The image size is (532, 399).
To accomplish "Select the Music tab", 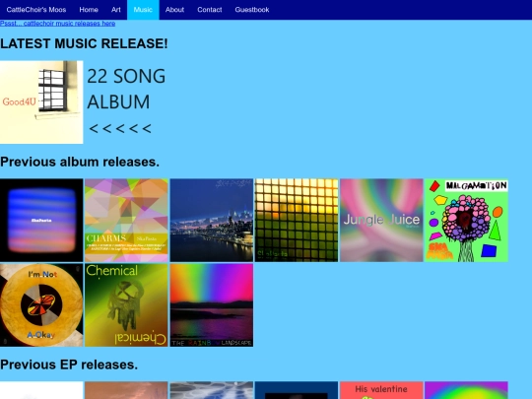I will (143, 10).
